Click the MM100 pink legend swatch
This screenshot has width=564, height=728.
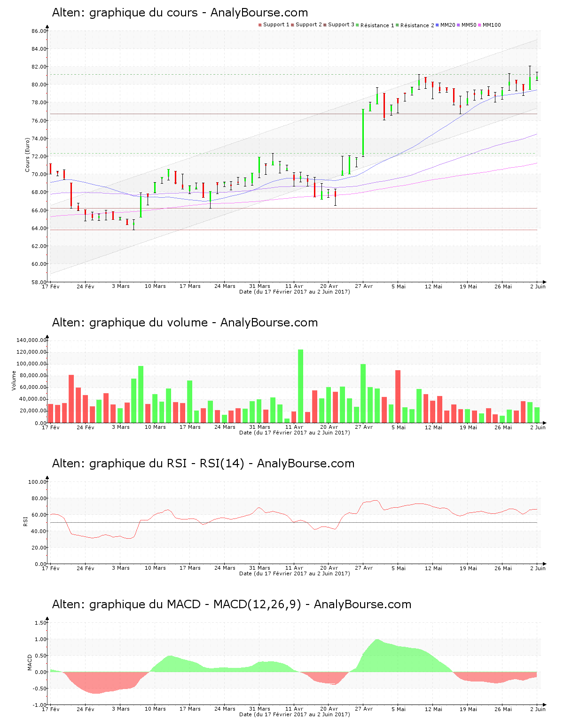tap(480, 25)
